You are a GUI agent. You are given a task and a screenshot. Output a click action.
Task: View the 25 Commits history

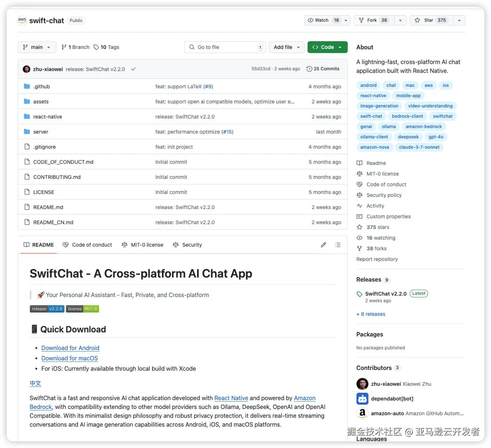click(x=323, y=69)
